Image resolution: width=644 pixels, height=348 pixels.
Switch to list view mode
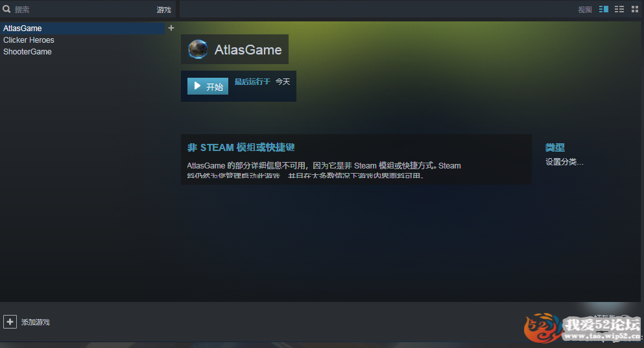(x=619, y=9)
